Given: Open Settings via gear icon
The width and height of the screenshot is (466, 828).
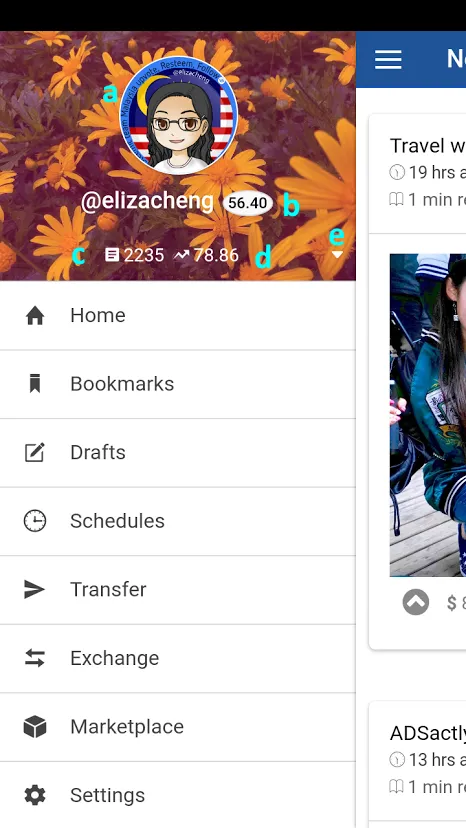Looking at the screenshot, I should (35, 795).
